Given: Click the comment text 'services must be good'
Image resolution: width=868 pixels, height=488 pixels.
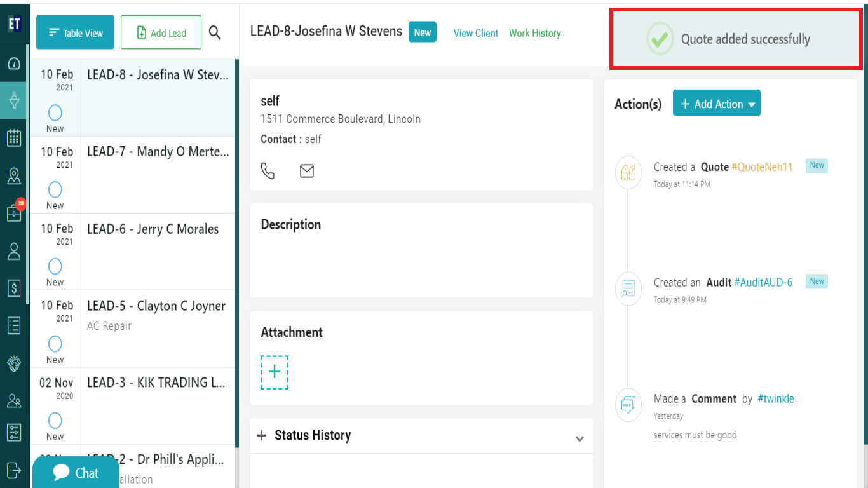Looking at the screenshot, I should (695, 435).
